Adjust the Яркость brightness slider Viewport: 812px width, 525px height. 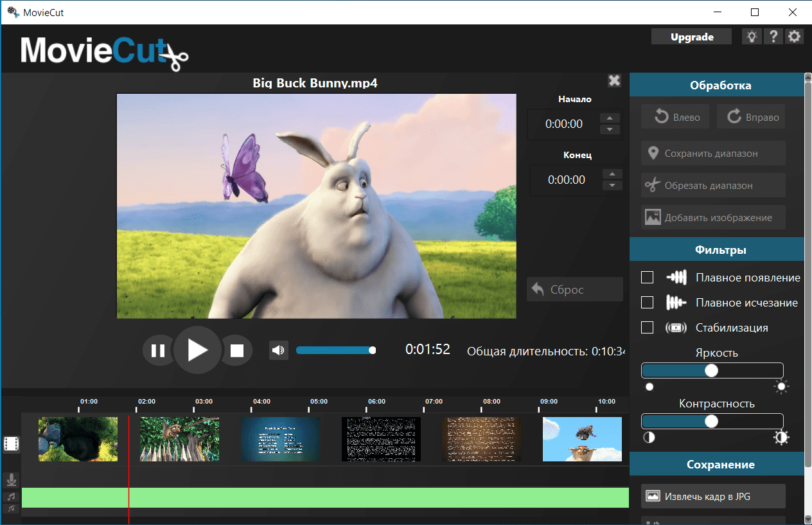712,371
